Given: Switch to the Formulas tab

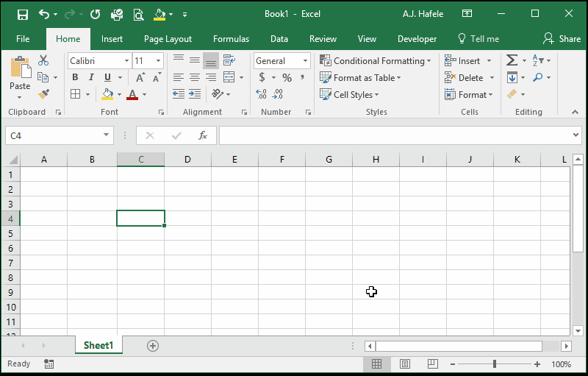Looking at the screenshot, I should [231, 39].
